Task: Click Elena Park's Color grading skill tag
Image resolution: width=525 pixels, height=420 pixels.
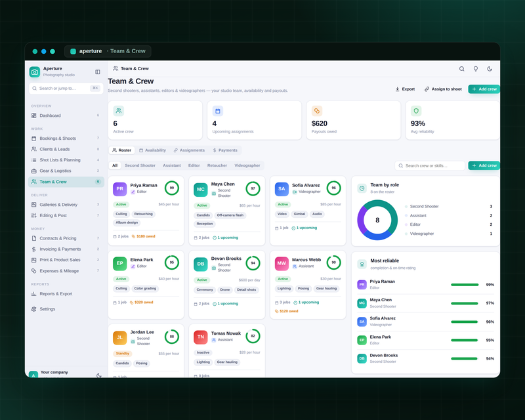Action: click(x=145, y=288)
